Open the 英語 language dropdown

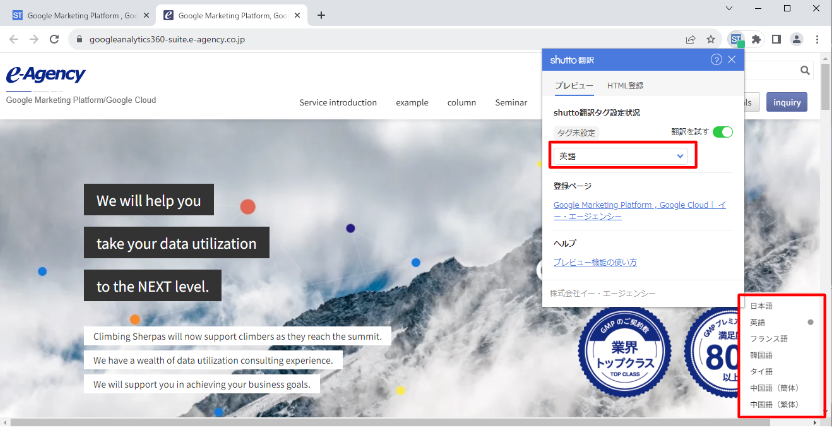pos(620,156)
